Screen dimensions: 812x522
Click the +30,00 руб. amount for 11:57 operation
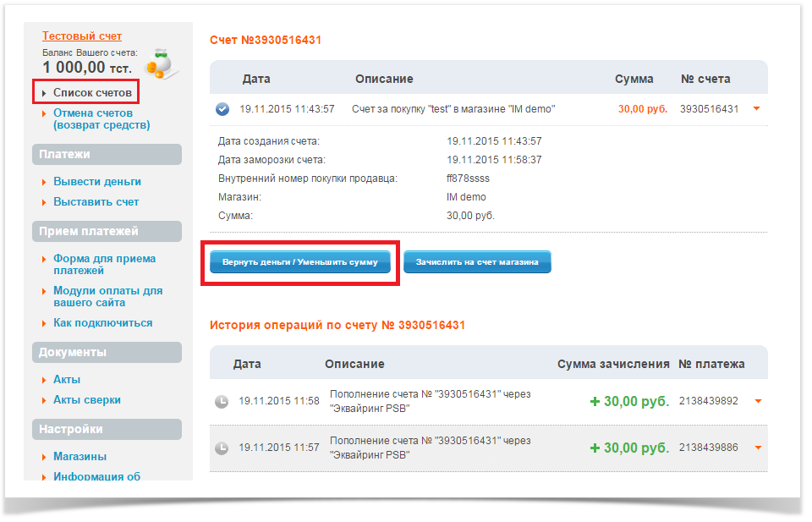629,448
